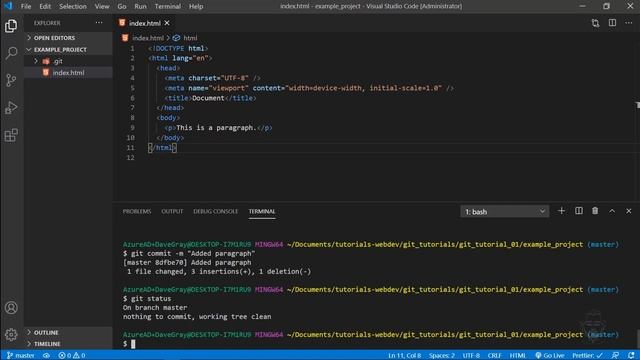Click the title Document text on line 6
Screen dimensions: 640x360
(208, 98)
